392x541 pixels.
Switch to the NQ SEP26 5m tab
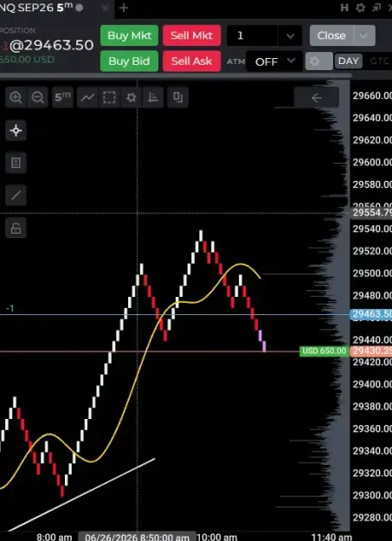click(42, 8)
